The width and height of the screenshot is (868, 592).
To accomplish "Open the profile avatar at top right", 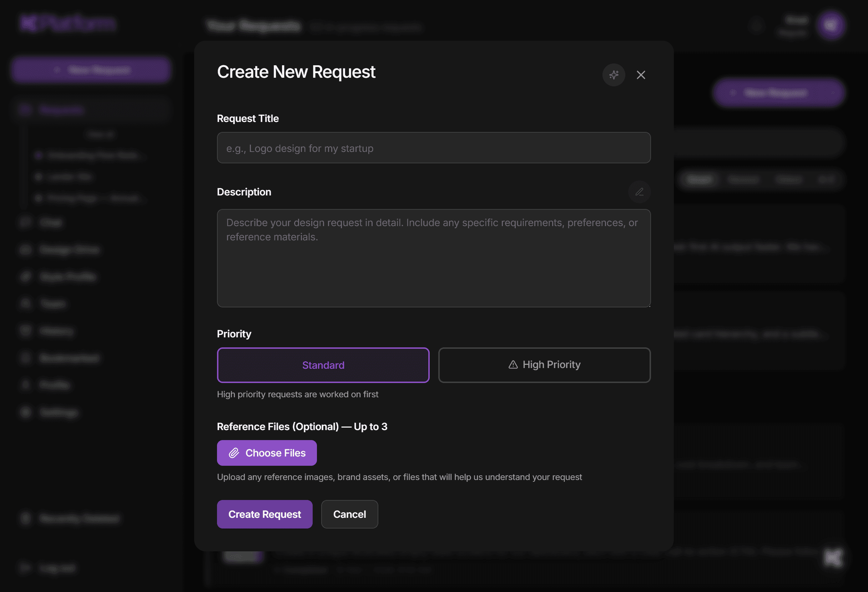I will tap(831, 25).
